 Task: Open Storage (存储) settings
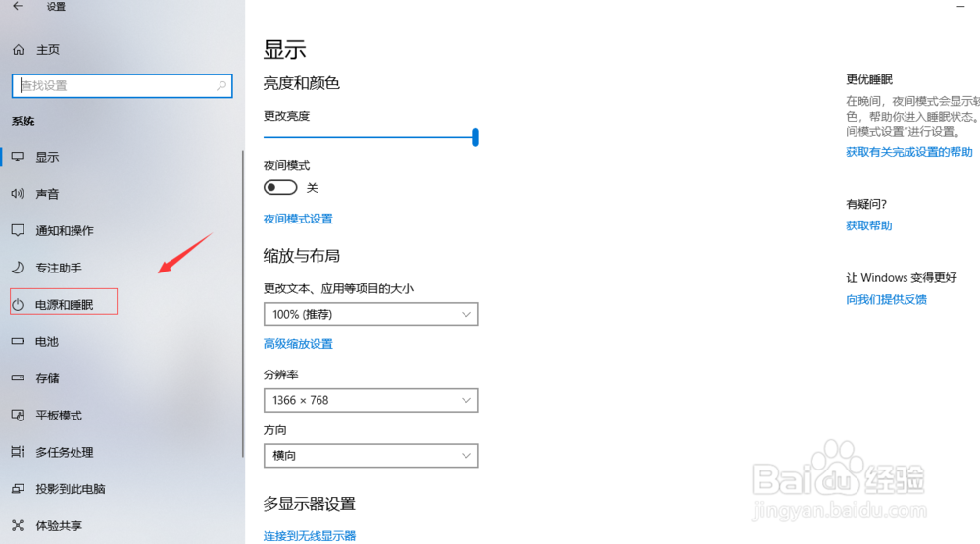47,378
